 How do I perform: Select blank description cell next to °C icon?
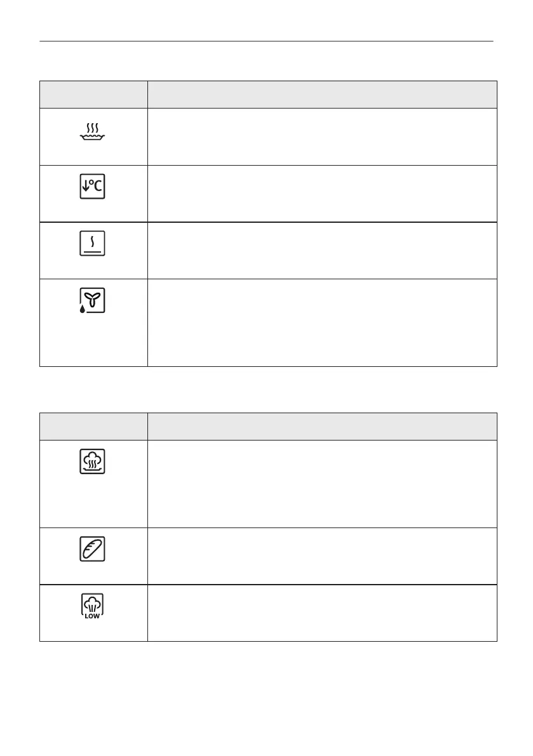coord(322,193)
